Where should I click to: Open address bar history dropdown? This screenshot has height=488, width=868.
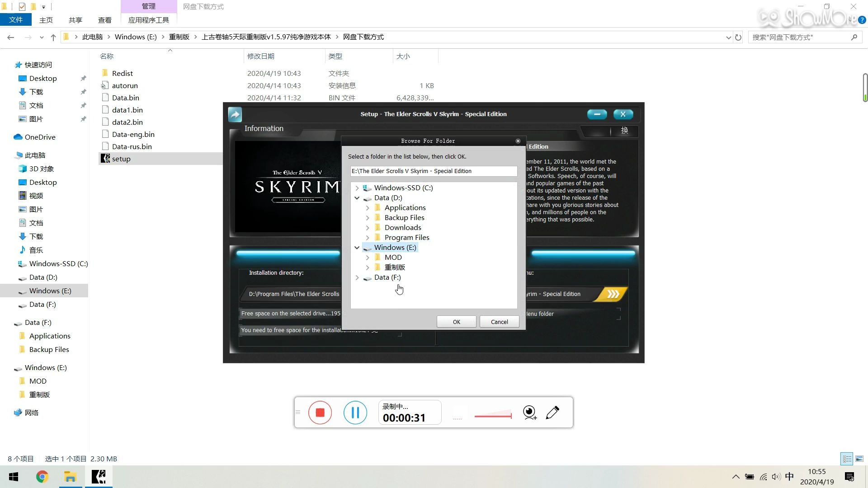coord(728,38)
